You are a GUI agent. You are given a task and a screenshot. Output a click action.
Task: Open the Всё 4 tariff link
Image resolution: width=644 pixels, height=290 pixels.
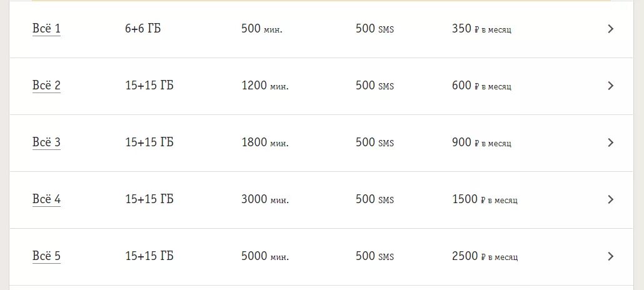click(x=46, y=199)
